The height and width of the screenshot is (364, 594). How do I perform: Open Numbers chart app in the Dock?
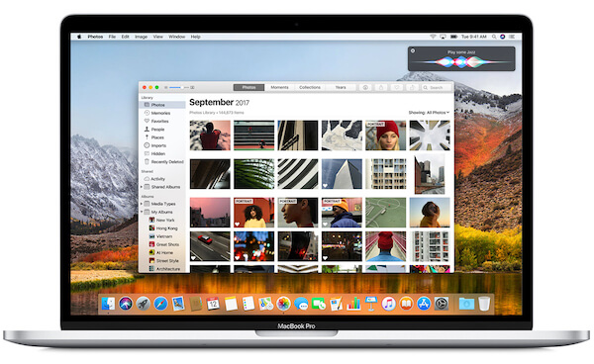(x=353, y=304)
